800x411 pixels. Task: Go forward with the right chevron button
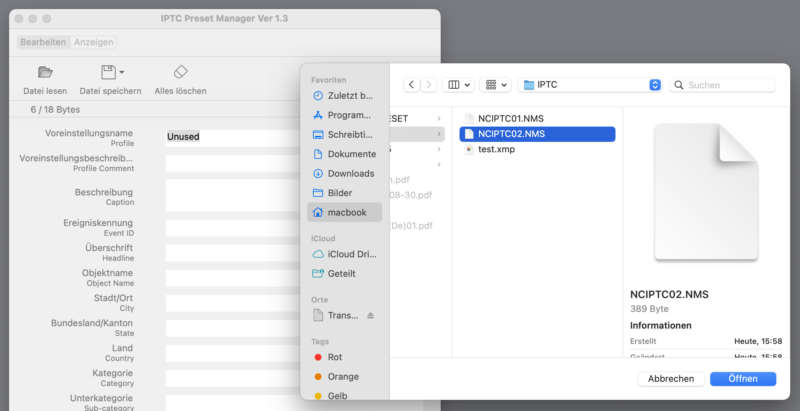pos(428,85)
